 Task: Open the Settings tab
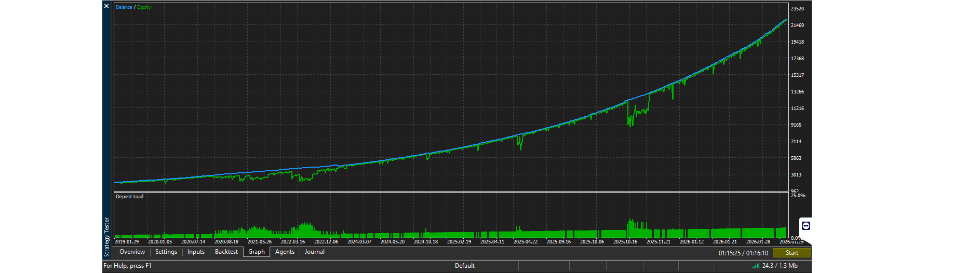[166, 252]
